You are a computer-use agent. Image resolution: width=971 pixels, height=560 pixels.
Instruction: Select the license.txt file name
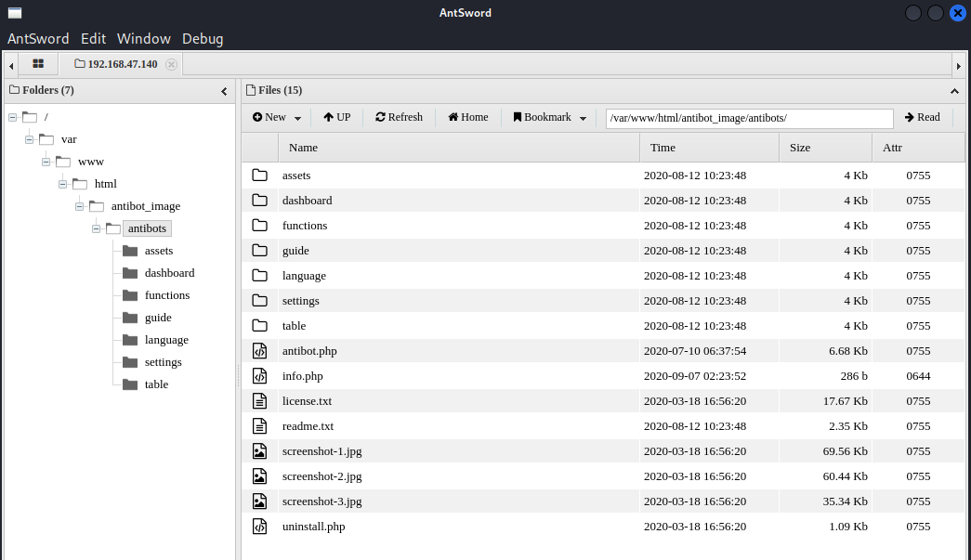coord(308,401)
